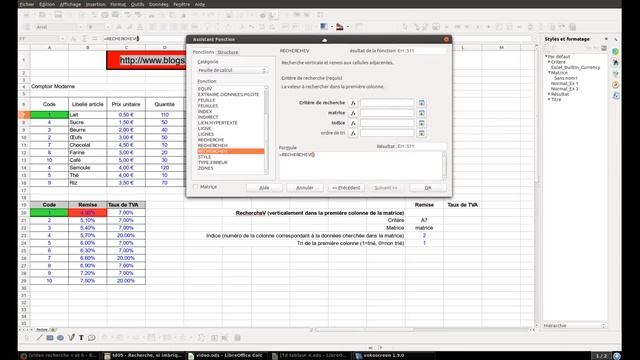Click the font color toolbar icon
This screenshot has height=360, width=640.
click(340, 27)
